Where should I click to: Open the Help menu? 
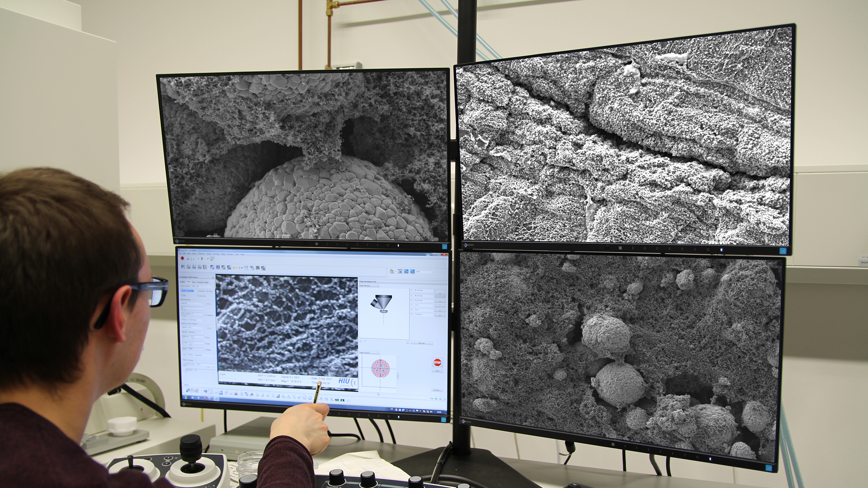pyautogui.click(x=242, y=254)
